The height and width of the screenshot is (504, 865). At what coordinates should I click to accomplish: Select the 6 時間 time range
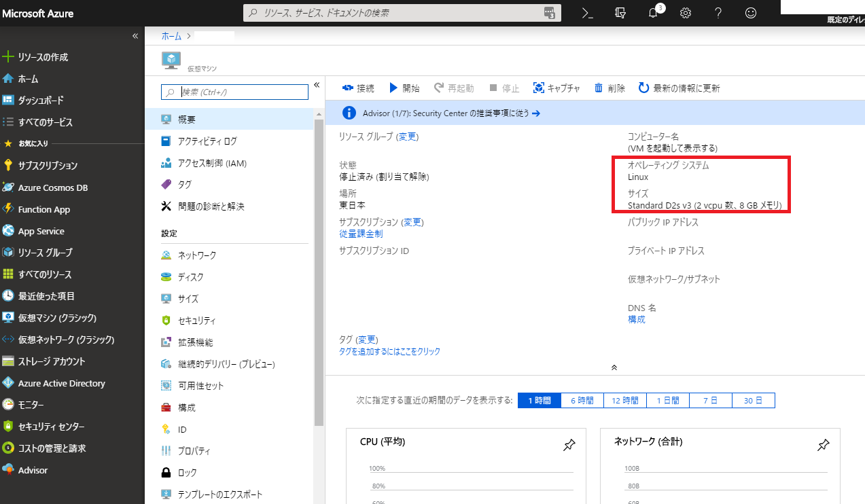[x=582, y=401]
